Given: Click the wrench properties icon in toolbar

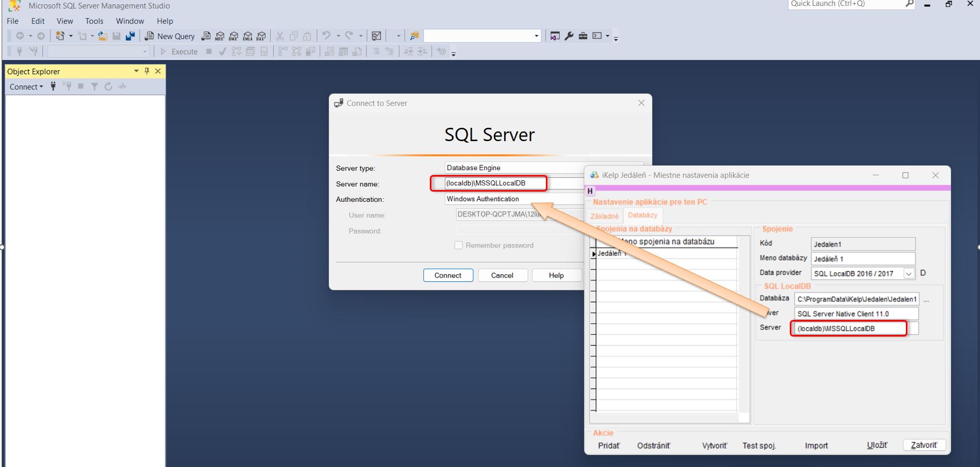Looking at the screenshot, I should click(x=569, y=36).
